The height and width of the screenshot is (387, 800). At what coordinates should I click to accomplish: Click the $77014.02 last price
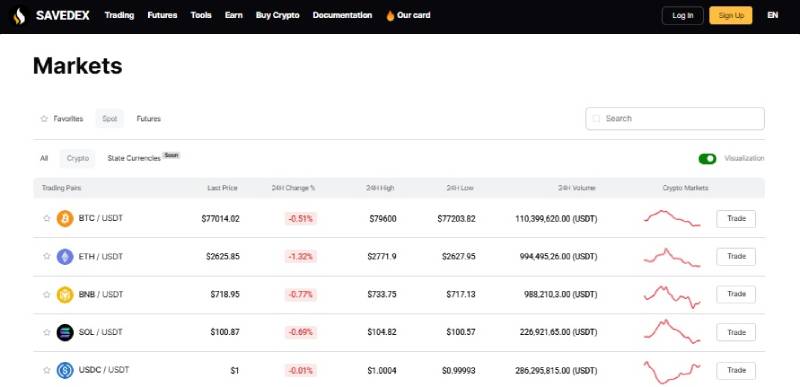(220, 219)
